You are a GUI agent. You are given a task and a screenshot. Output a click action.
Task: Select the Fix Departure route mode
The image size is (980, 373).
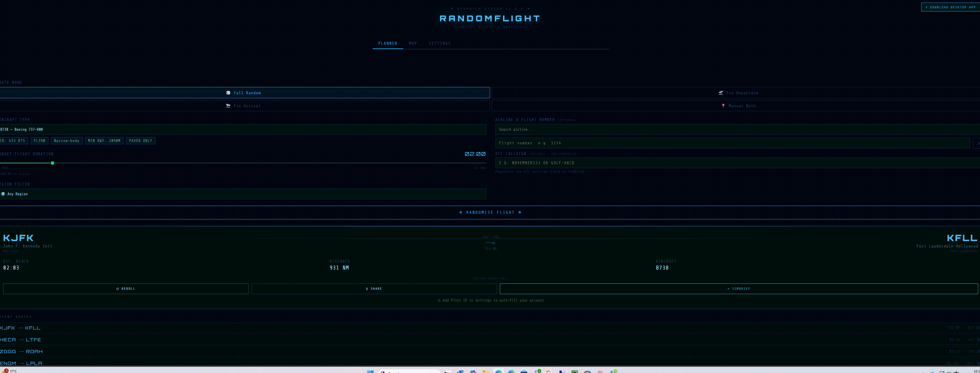click(x=736, y=93)
